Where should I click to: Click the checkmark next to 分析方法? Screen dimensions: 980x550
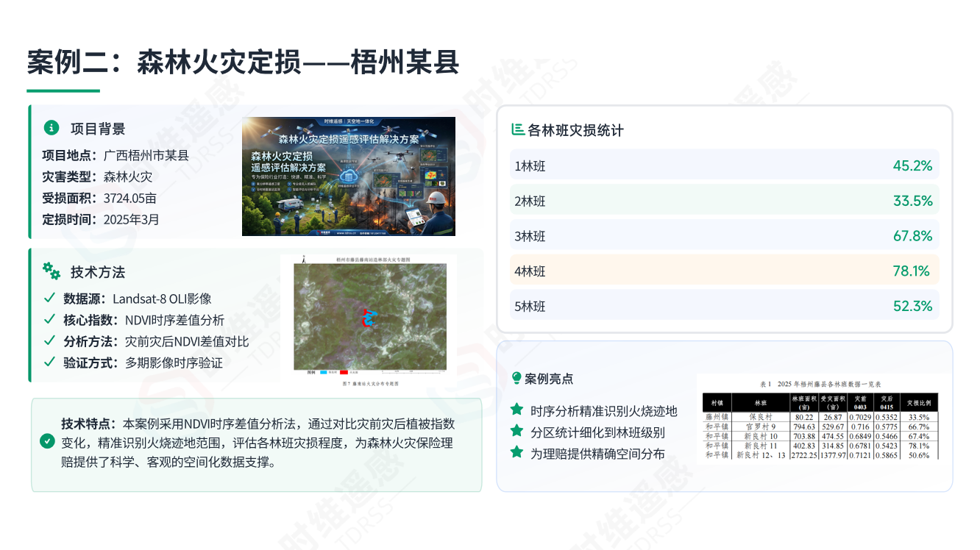pyautogui.click(x=49, y=340)
